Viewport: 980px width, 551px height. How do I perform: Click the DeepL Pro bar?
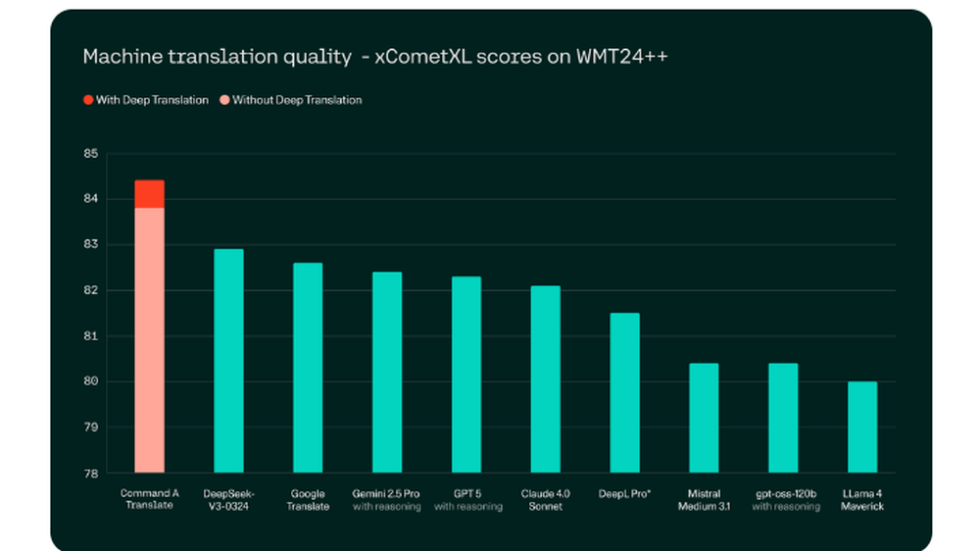click(625, 393)
